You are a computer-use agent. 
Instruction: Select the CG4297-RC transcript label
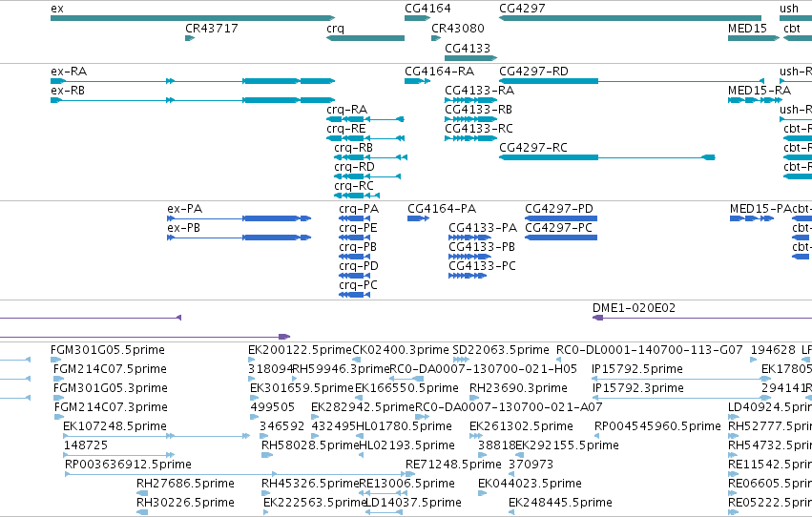pos(533,148)
